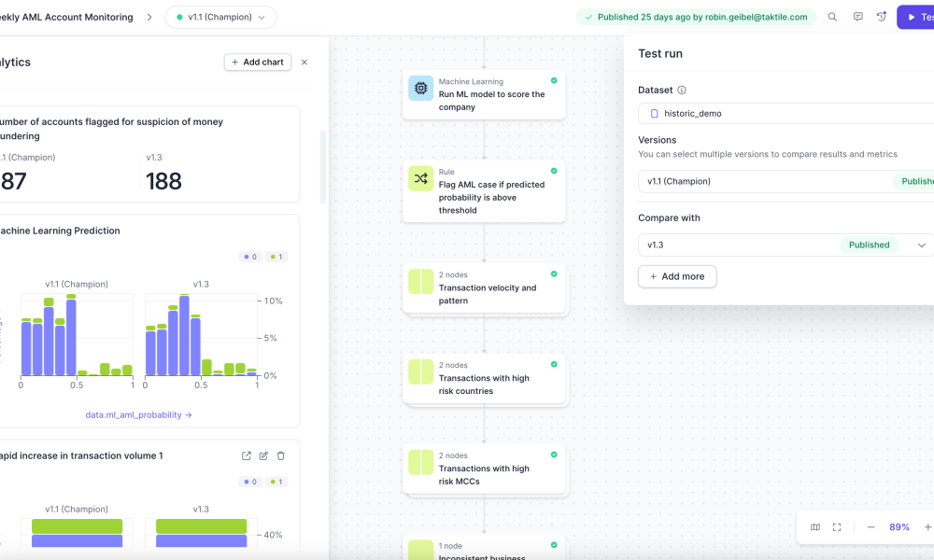Screen dimensions: 934x560
Task: Open the version history clock icon
Action: tap(882, 17)
